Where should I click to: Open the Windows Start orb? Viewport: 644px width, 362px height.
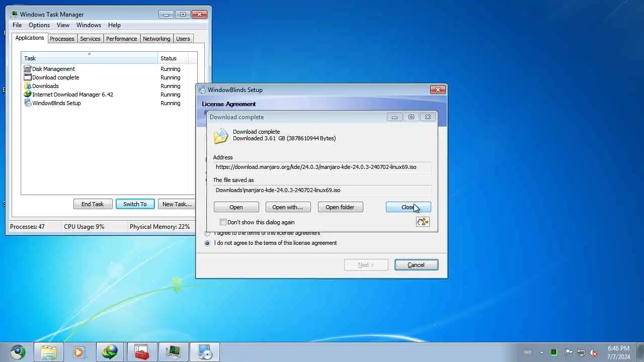(x=18, y=352)
